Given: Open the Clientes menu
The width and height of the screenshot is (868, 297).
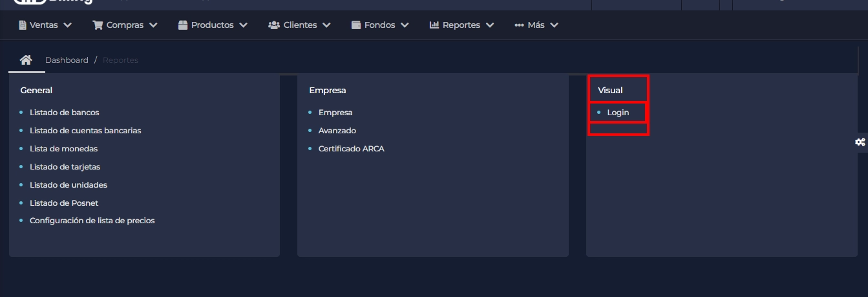Looking at the screenshot, I should coord(299,25).
